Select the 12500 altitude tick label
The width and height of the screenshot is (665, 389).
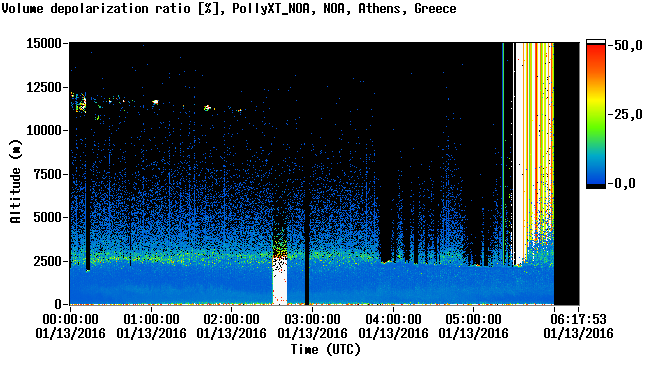44,87
